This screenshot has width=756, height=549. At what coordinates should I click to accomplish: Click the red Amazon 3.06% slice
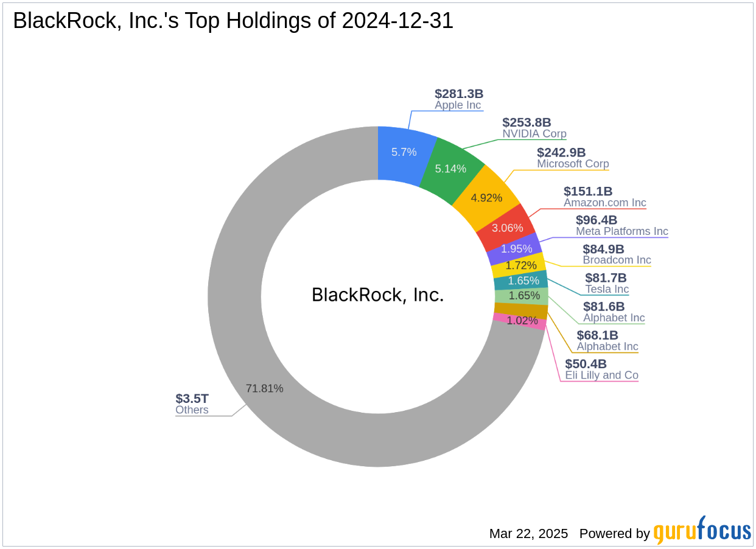tap(508, 228)
